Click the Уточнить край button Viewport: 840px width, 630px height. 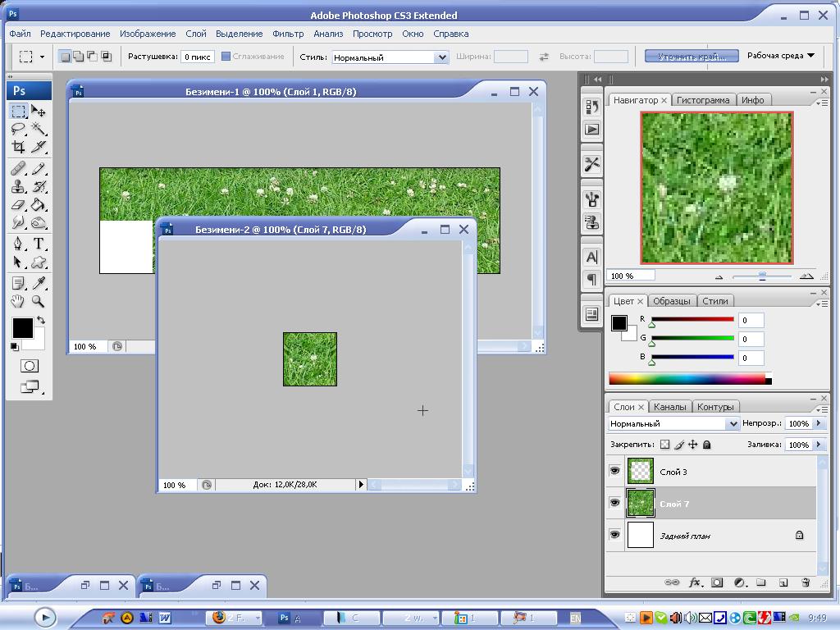pos(692,56)
